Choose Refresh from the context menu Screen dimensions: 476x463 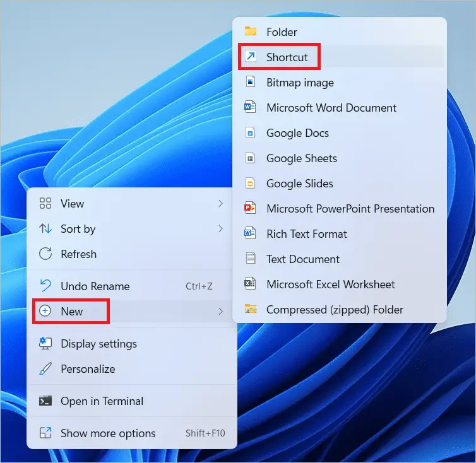(132, 254)
